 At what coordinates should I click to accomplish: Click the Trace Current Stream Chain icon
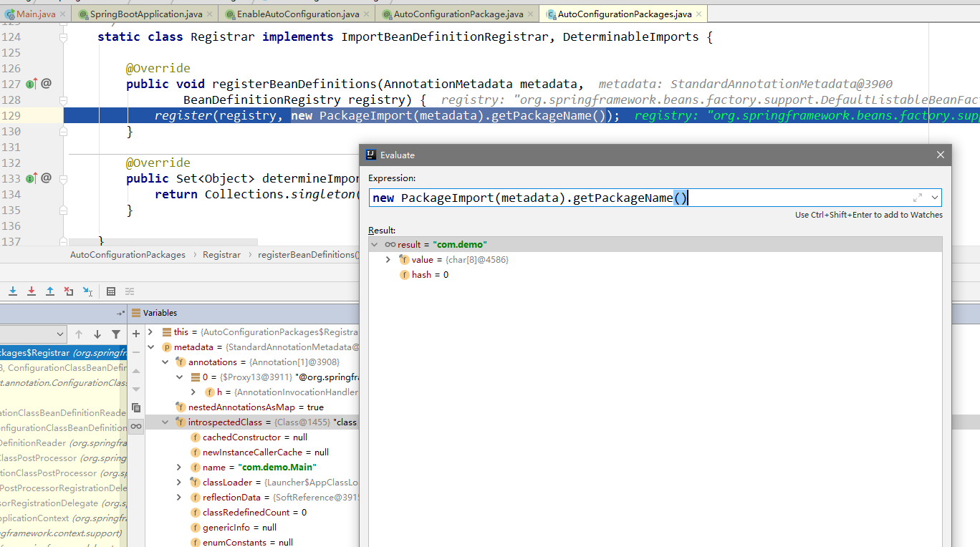[x=130, y=291]
